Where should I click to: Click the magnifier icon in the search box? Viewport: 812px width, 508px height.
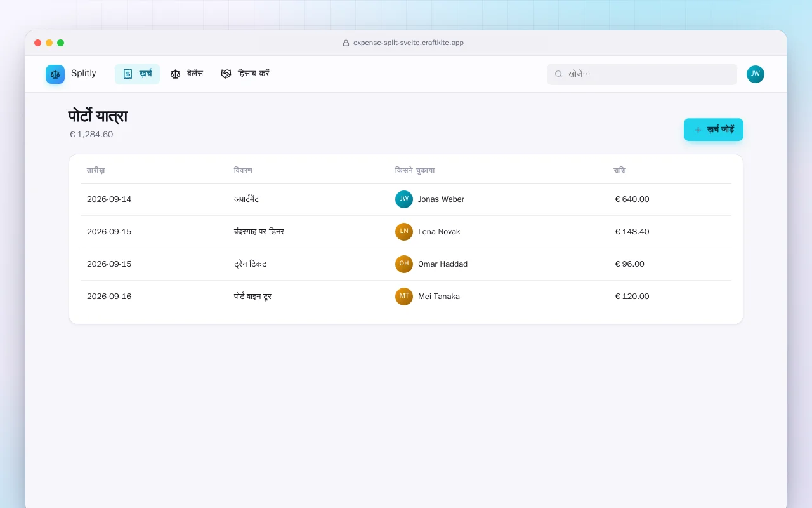click(x=559, y=74)
